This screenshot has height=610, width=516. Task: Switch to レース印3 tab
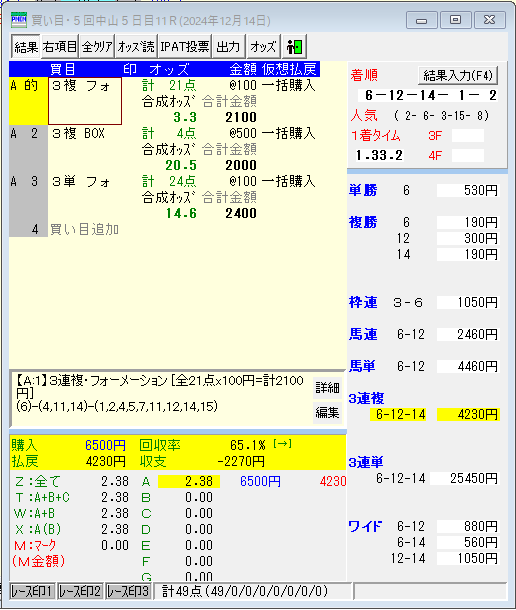coord(128,591)
